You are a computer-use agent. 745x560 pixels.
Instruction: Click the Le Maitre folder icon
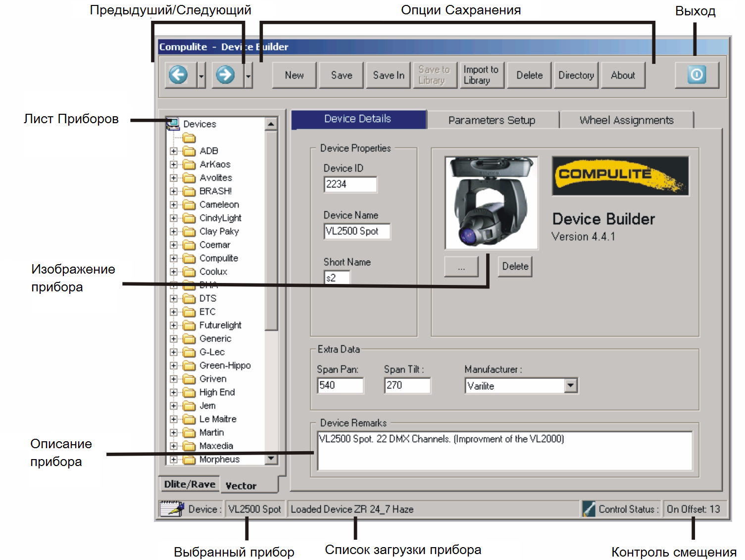click(189, 419)
